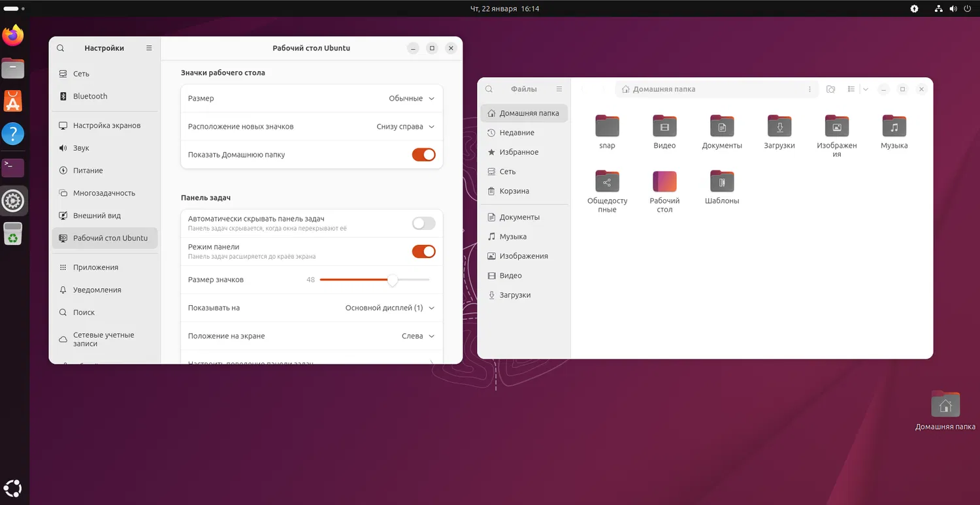
Task: Click the search icon in the Settings window
Action: [x=61, y=48]
